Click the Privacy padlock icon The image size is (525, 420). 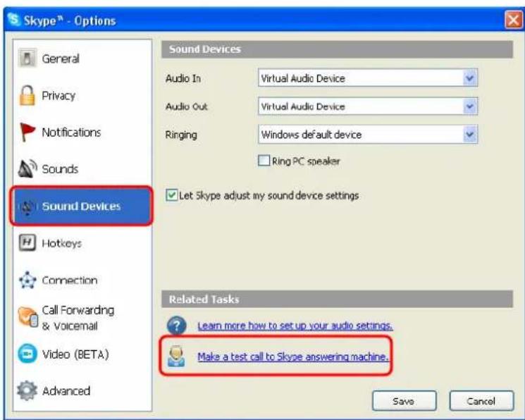coord(27,95)
